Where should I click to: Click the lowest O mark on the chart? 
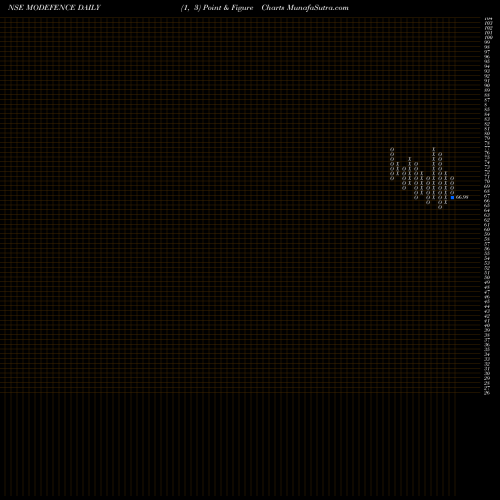440,207
